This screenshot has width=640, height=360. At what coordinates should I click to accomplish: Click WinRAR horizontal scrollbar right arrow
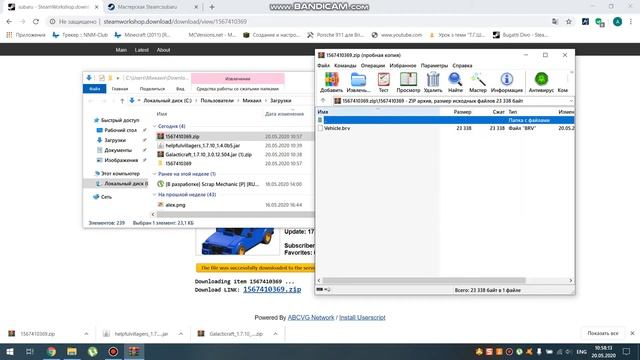point(571,280)
